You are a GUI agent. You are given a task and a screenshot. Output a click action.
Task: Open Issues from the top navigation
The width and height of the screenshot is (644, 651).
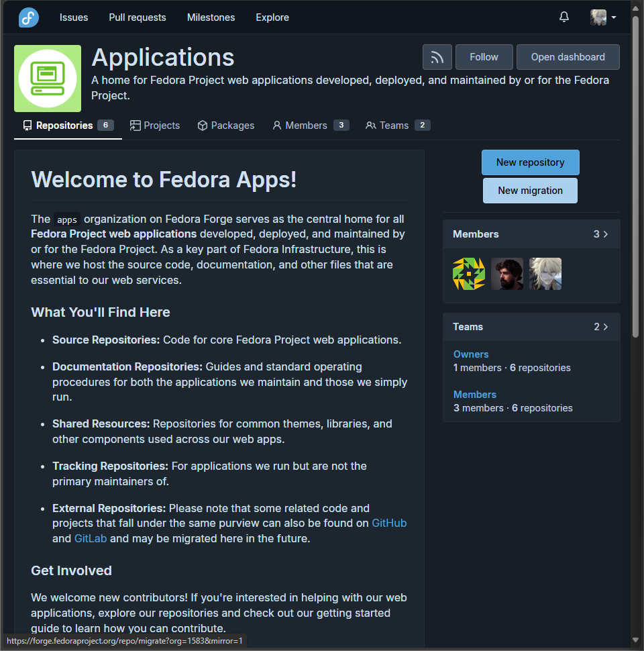pos(73,17)
